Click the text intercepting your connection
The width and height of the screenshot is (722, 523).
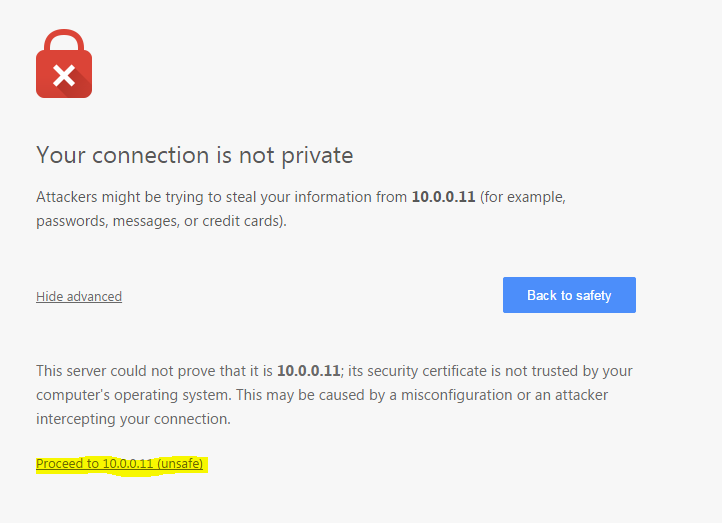(134, 419)
